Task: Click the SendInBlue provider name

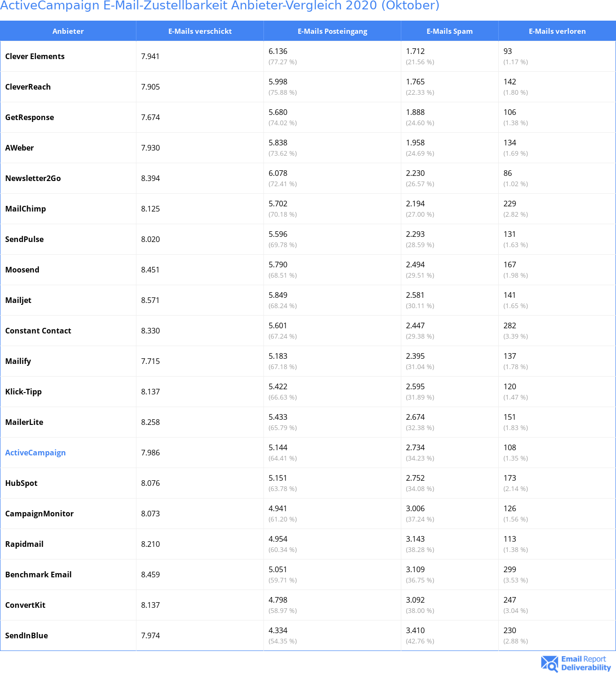Action: [26, 635]
